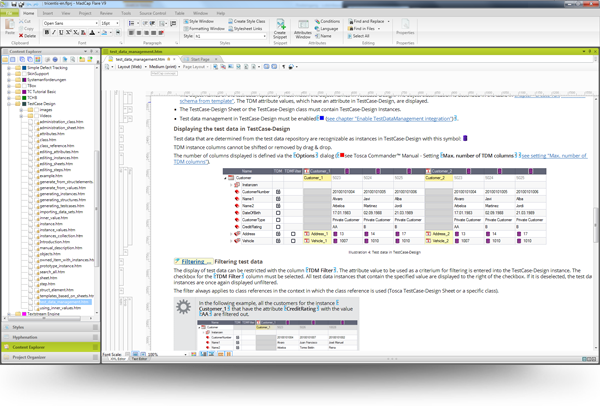Open the Style Window
Screen dimensions: 600x408
click(x=199, y=21)
